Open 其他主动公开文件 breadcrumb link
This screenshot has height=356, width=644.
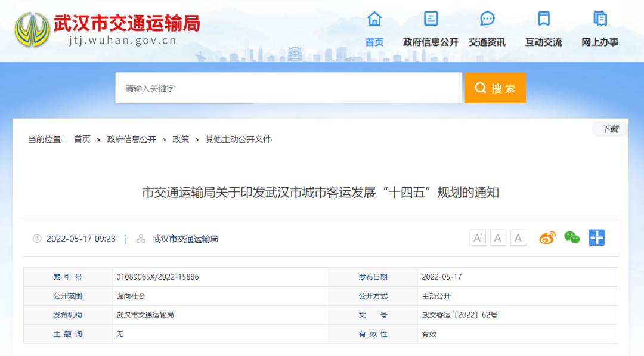point(238,140)
